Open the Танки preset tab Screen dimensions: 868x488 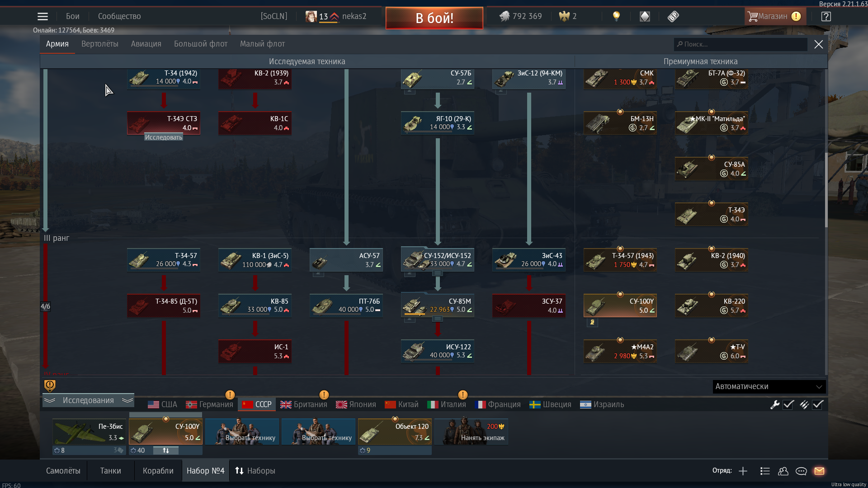111,471
